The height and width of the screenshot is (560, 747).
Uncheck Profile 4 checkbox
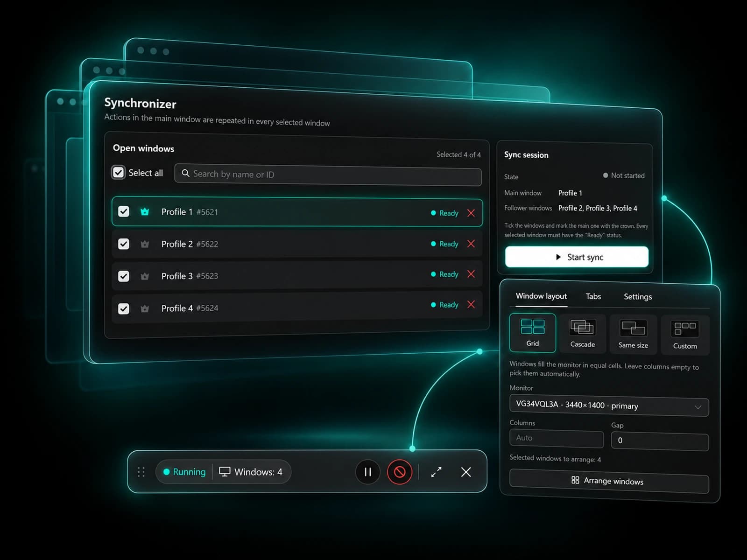pos(124,308)
